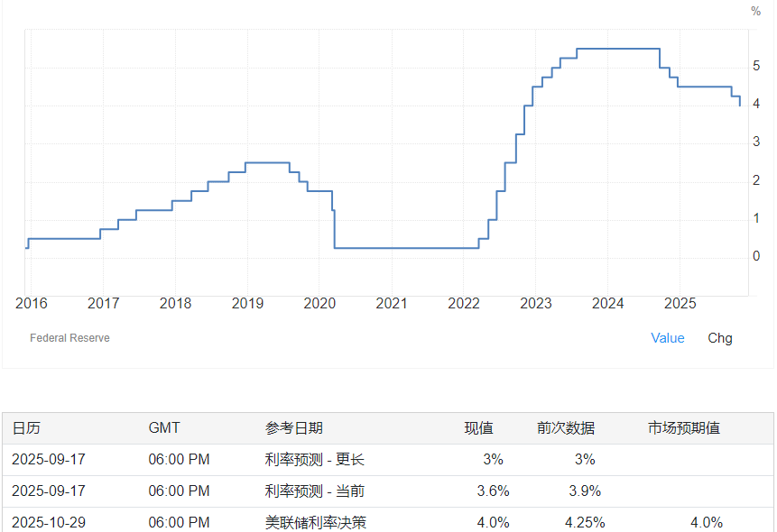This screenshot has width=777, height=532.
Task: Click the 2023 label on x-axis
Action: [x=535, y=304]
